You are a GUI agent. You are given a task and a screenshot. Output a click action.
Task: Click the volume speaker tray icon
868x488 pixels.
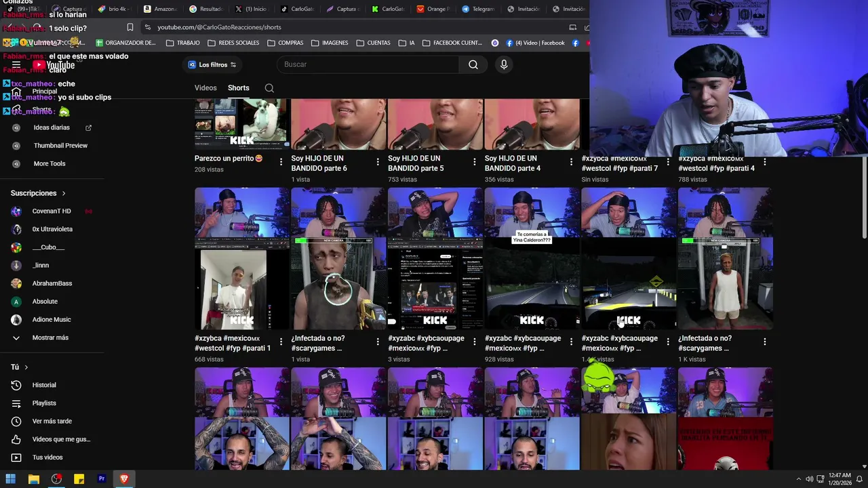coord(809,479)
